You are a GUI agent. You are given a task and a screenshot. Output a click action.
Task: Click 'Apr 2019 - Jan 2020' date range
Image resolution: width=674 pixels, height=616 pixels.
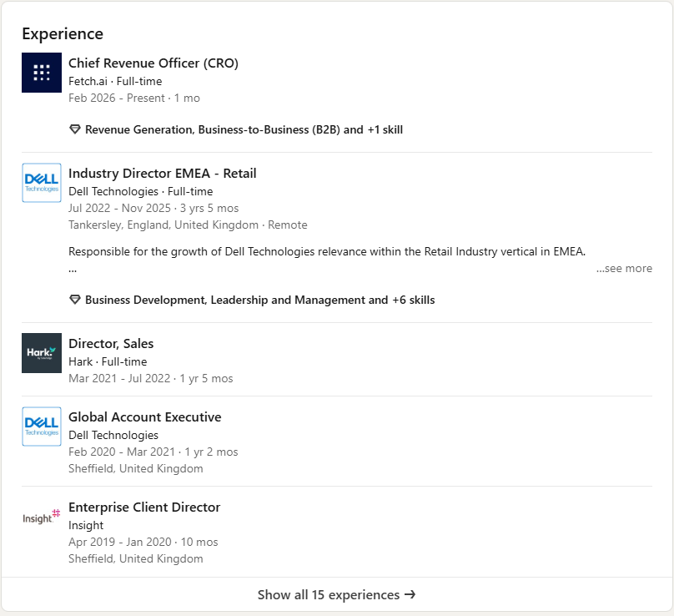pyautogui.click(x=120, y=542)
